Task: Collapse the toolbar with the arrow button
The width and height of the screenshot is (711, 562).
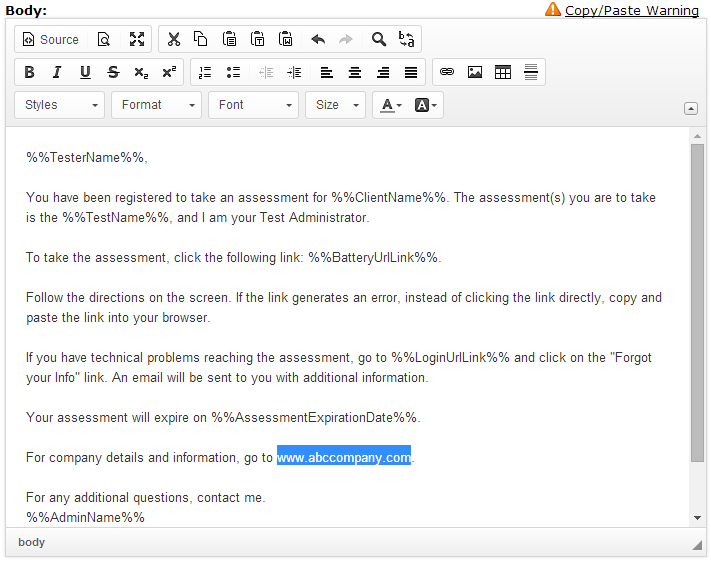Action: point(690,108)
